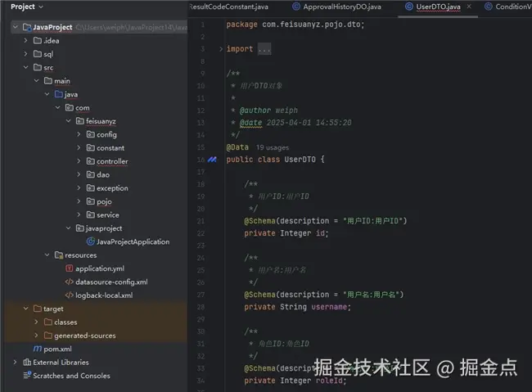Viewport: 532px width, 392px height.
Task: Click the Scratches and Consoles icon
Action: (x=27, y=376)
